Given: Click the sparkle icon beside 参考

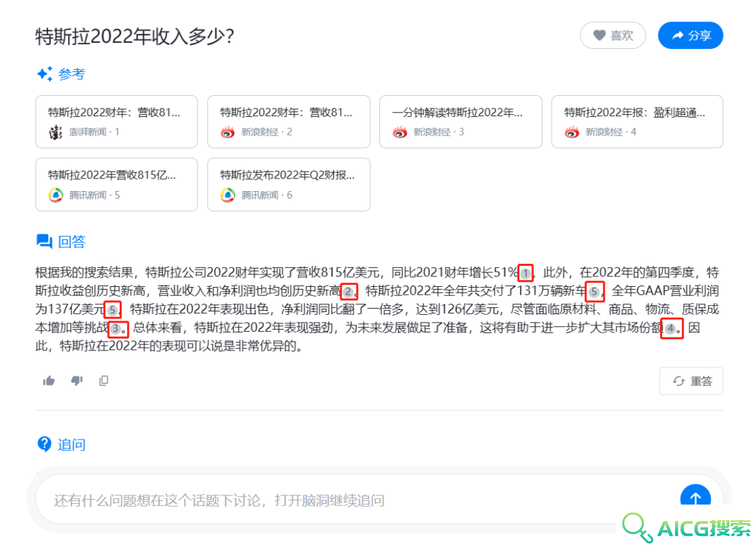Looking at the screenshot, I should point(45,73).
